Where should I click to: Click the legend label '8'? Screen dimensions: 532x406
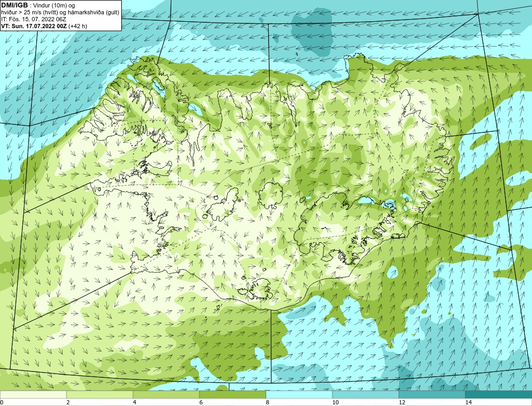pos(268,402)
